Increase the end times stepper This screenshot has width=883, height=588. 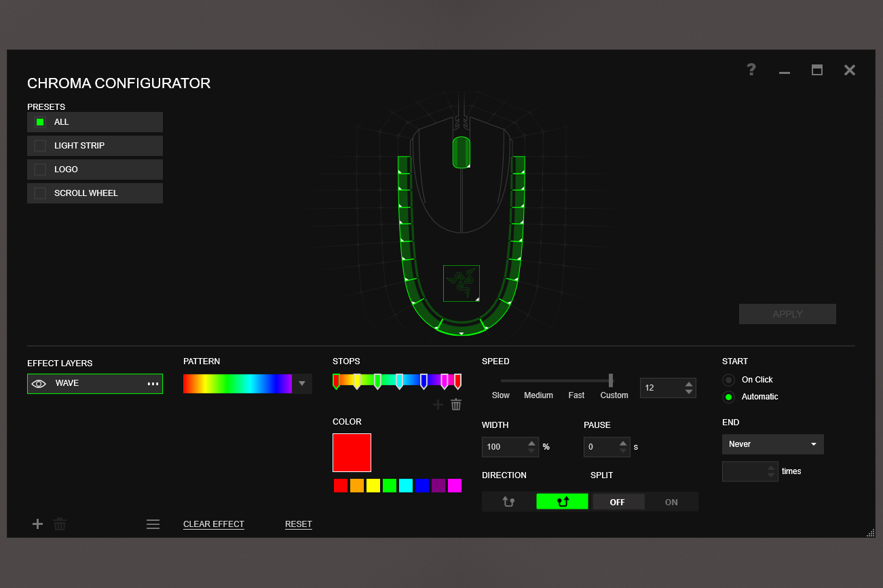[771, 467]
